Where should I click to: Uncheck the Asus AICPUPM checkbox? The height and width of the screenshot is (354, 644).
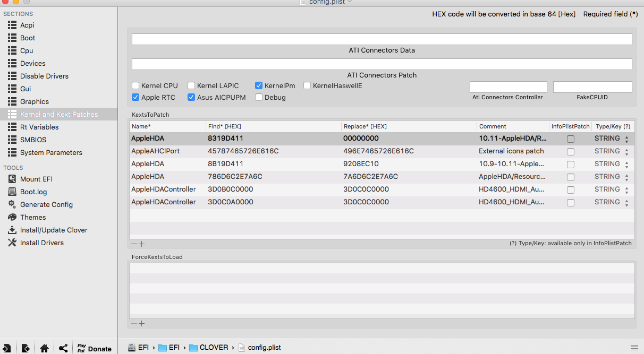pyautogui.click(x=191, y=98)
